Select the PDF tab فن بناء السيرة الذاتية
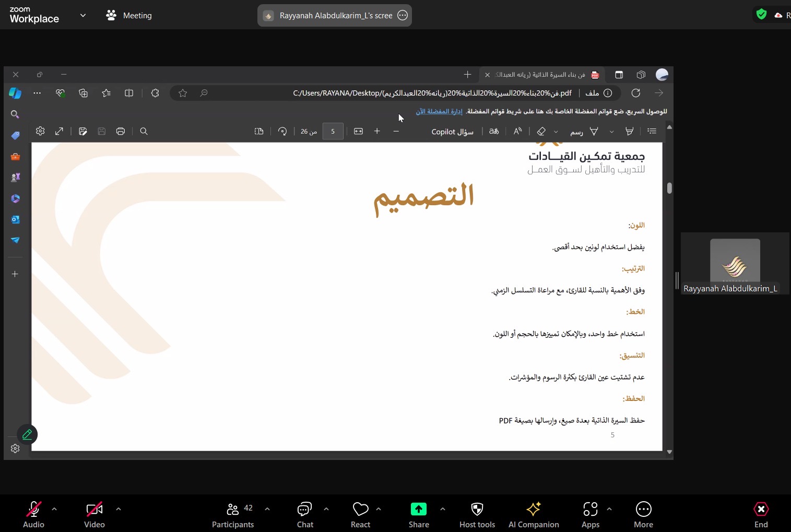 pos(542,75)
